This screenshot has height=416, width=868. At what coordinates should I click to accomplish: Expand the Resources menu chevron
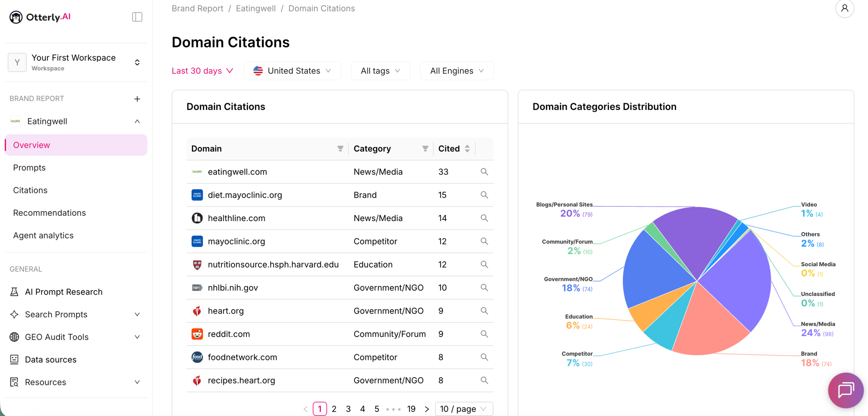point(137,382)
